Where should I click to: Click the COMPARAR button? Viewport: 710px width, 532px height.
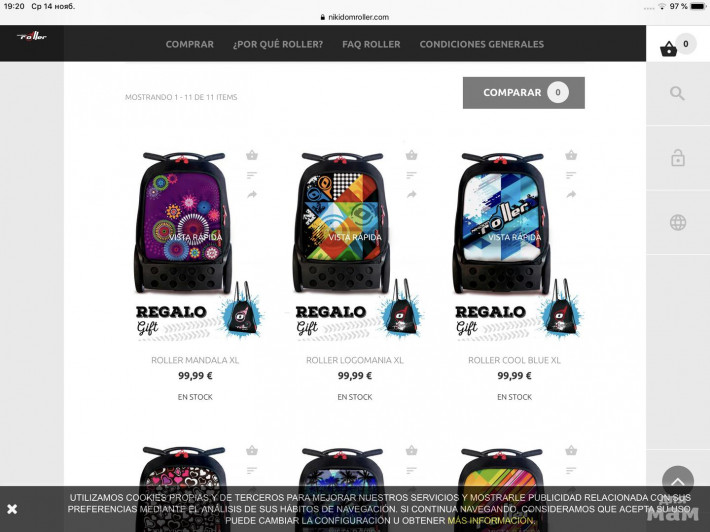click(524, 93)
